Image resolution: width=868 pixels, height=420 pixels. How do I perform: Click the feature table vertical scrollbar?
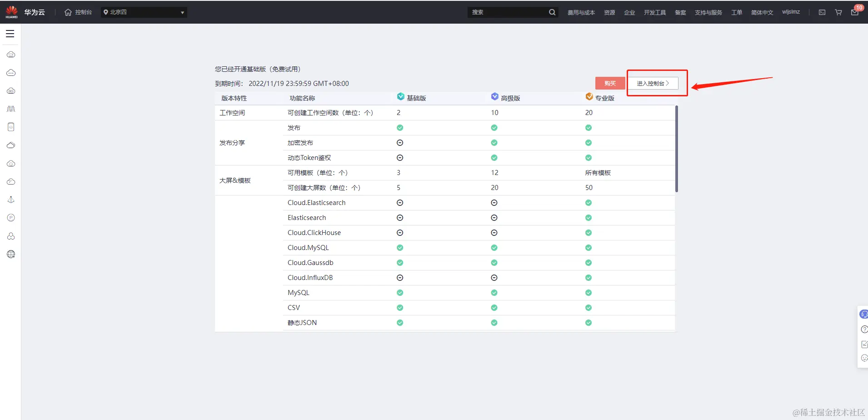pyautogui.click(x=677, y=149)
